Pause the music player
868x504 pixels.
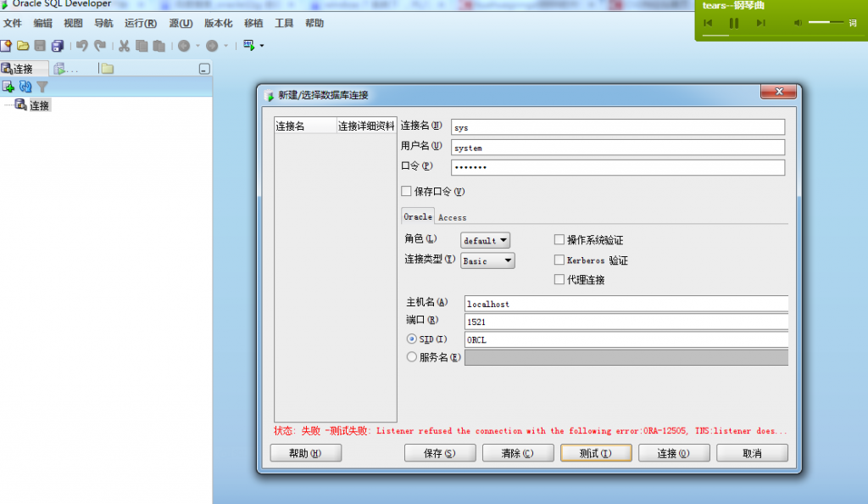[734, 23]
